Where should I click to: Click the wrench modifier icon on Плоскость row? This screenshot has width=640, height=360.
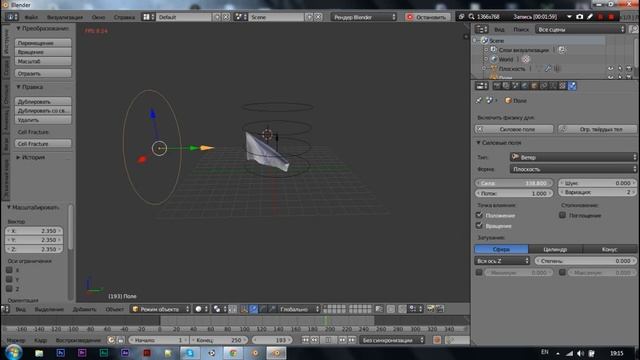coord(548,69)
